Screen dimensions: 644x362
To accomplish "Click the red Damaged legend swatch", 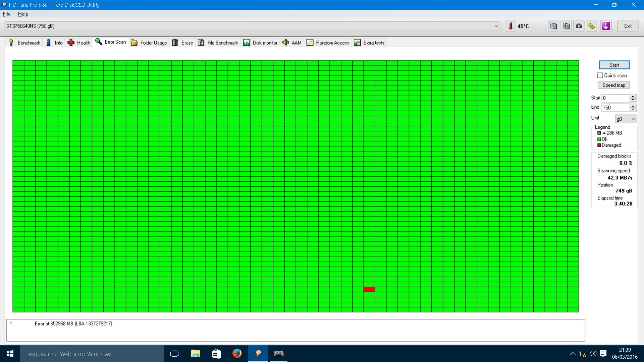I will coord(599,145).
